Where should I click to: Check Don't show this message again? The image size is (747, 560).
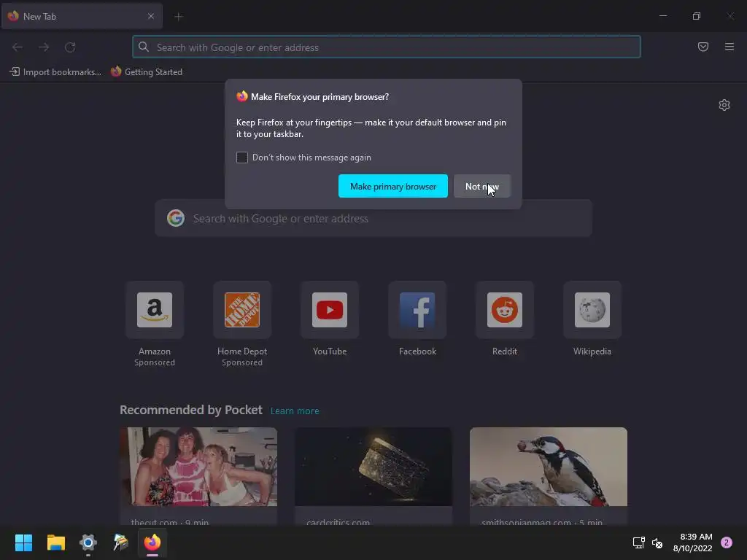242,157
